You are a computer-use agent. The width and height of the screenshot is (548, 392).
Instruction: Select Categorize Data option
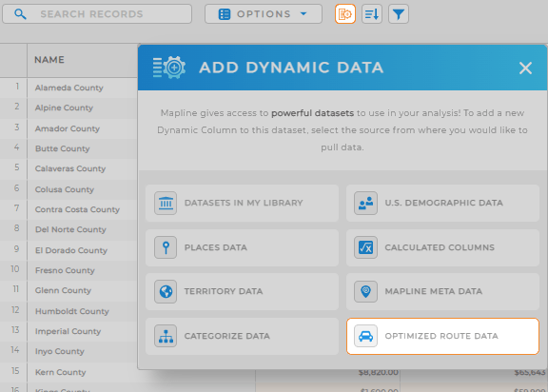click(x=242, y=336)
